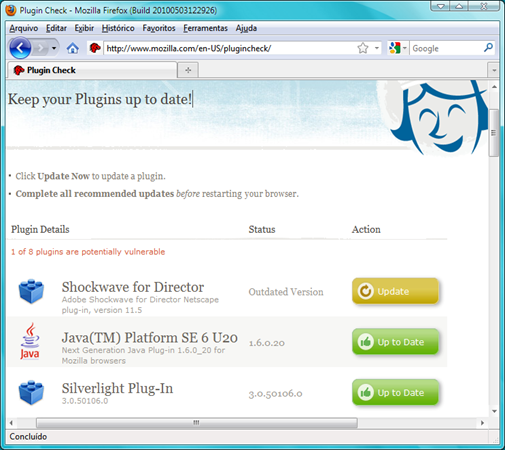Image resolution: width=505 pixels, height=450 pixels.
Task: Open the Arquivo menu
Action: tap(24, 28)
